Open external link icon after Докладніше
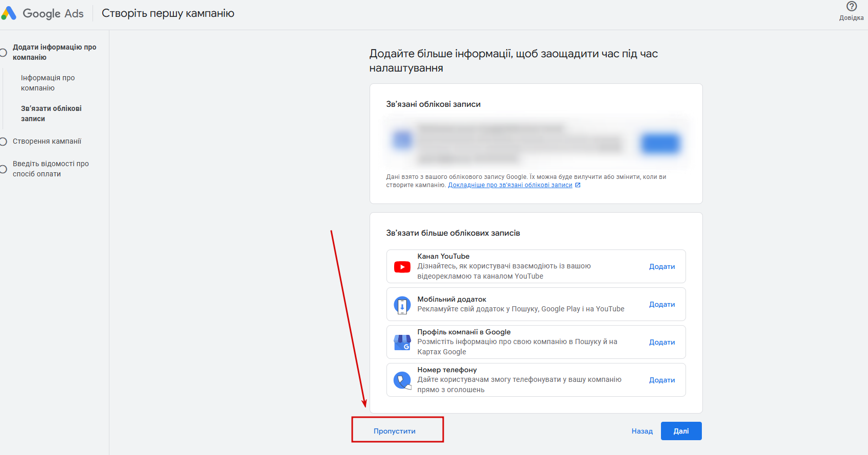This screenshot has height=455, width=868. (x=578, y=185)
